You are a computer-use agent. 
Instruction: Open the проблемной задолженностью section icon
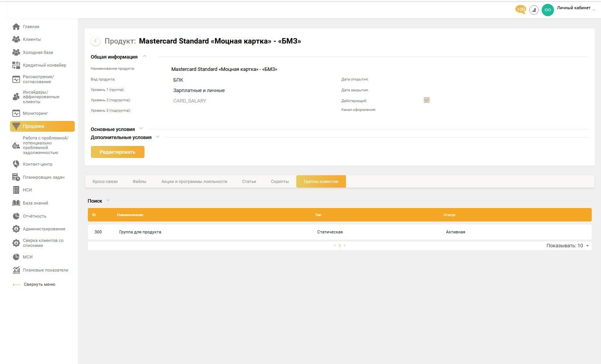tap(16, 145)
